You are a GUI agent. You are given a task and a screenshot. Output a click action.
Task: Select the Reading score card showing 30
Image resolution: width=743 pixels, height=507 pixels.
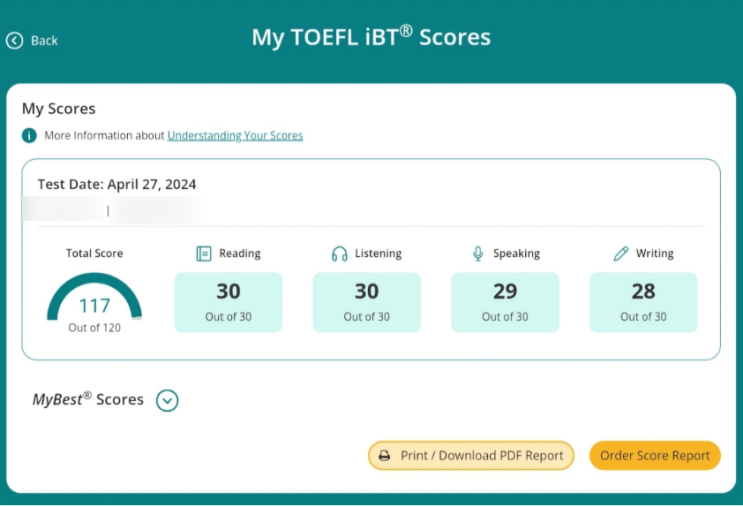[228, 302]
